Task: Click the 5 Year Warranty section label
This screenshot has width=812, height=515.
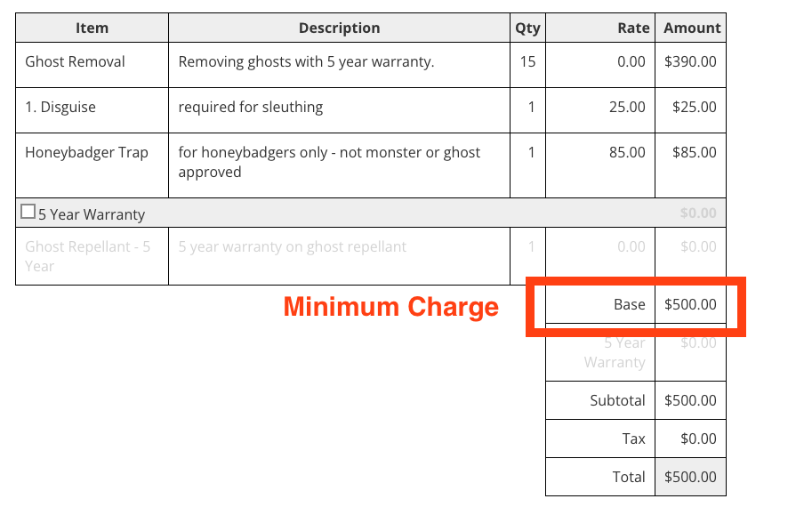Action: pyautogui.click(x=92, y=214)
